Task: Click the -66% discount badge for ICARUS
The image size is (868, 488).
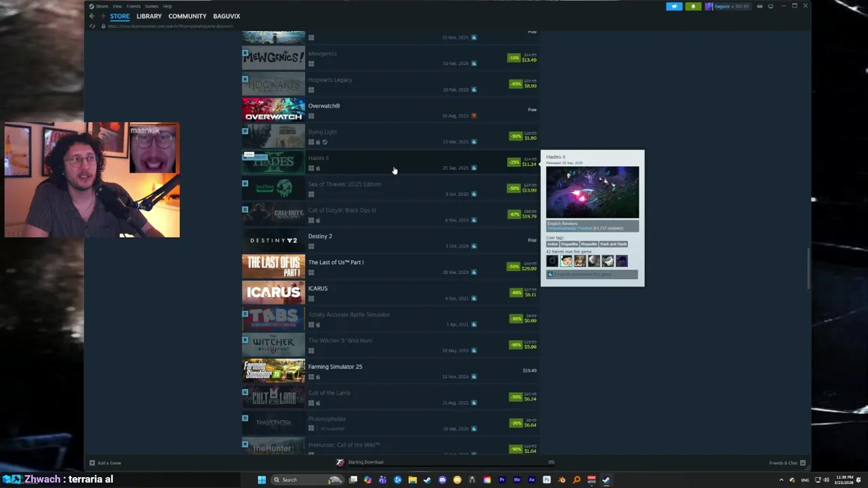Action: tap(516, 293)
